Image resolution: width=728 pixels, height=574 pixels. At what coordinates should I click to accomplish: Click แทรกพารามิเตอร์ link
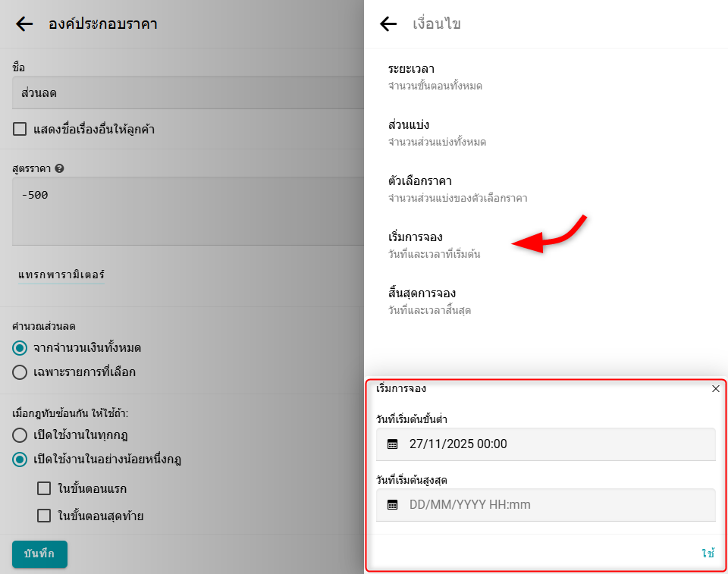[61, 274]
